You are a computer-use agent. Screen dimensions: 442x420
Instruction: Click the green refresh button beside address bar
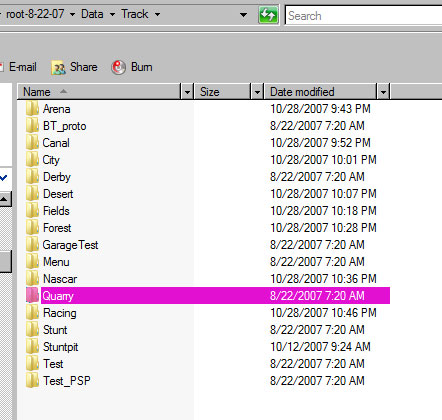pyautogui.click(x=268, y=15)
